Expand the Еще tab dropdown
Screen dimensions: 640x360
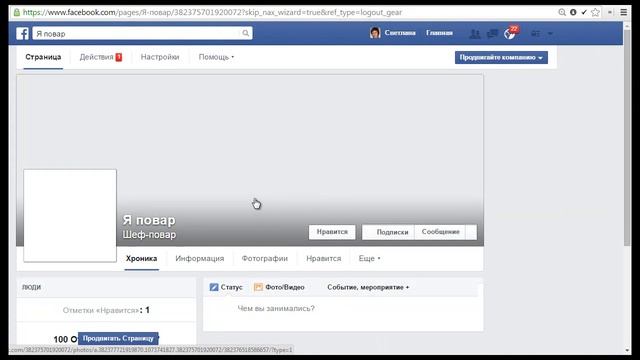click(x=369, y=258)
